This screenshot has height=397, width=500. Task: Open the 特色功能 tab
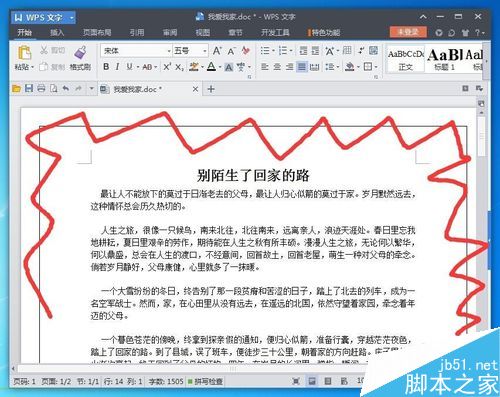point(325,32)
